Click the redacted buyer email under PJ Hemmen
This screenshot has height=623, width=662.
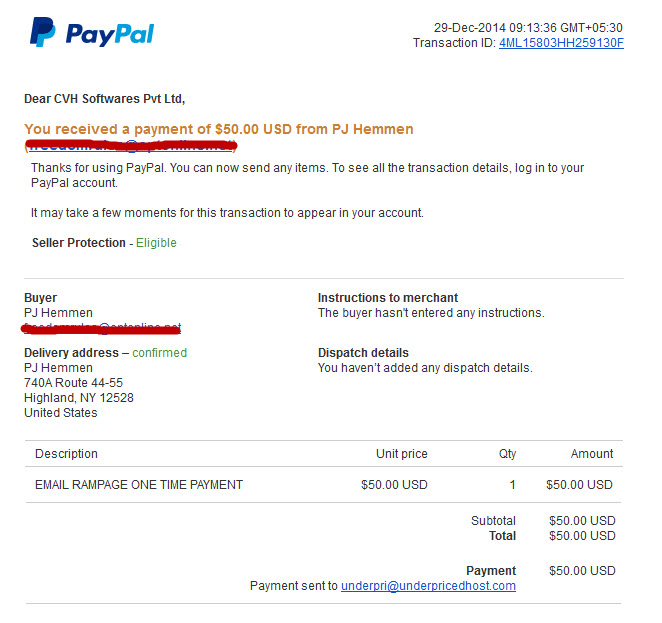(101, 328)
